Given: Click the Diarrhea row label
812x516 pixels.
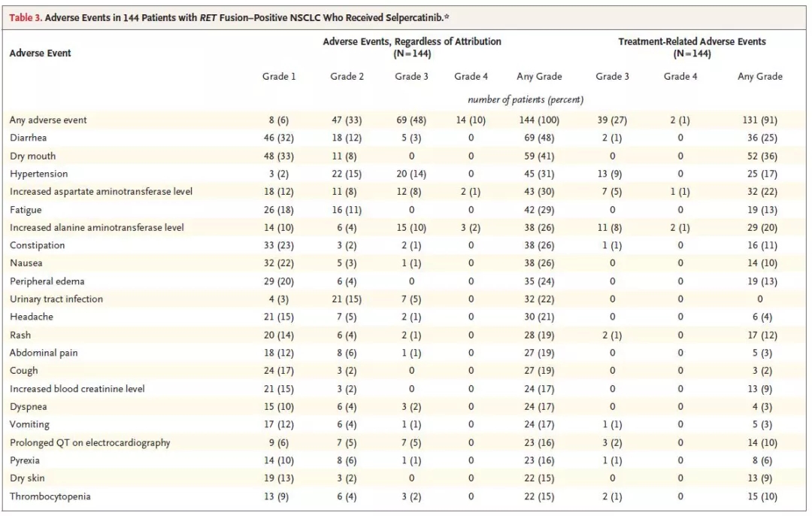Looking at the screenshot, I should pyautogui.click(x=29, y=138).
